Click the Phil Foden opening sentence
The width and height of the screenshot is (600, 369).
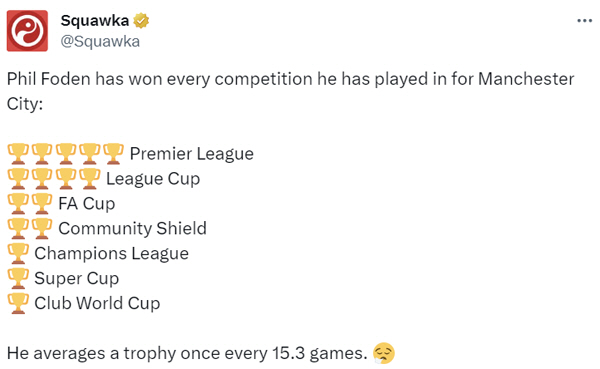coord(290,91)
